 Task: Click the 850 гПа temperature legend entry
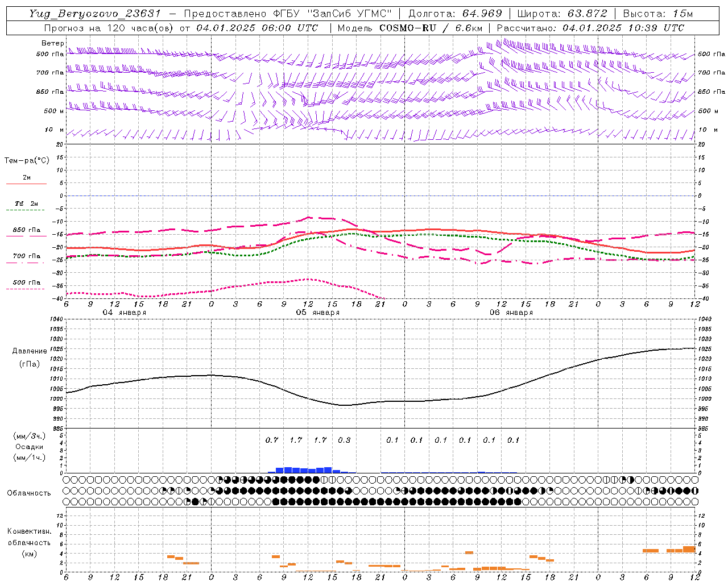[27, 230]
